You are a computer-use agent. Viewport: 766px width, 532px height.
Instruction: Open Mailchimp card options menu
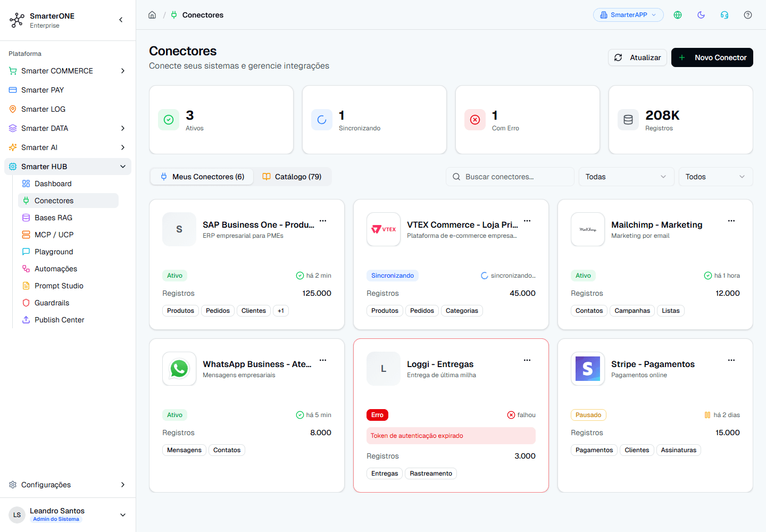pos(731,221)
